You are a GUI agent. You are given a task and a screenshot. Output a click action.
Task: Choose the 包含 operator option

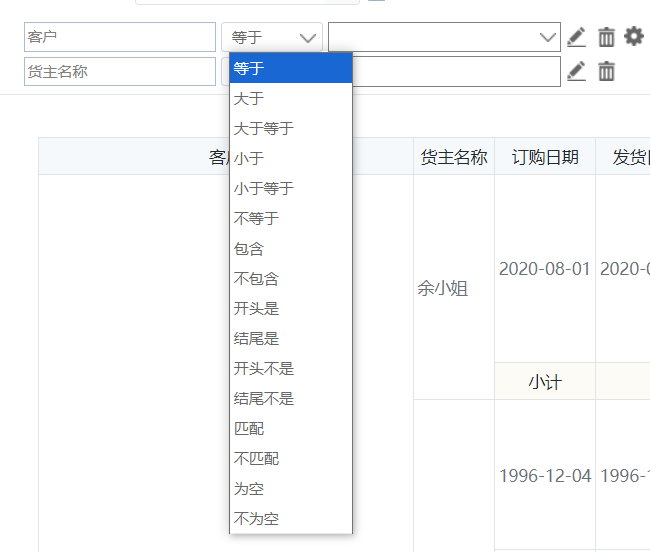click(248, 249)
